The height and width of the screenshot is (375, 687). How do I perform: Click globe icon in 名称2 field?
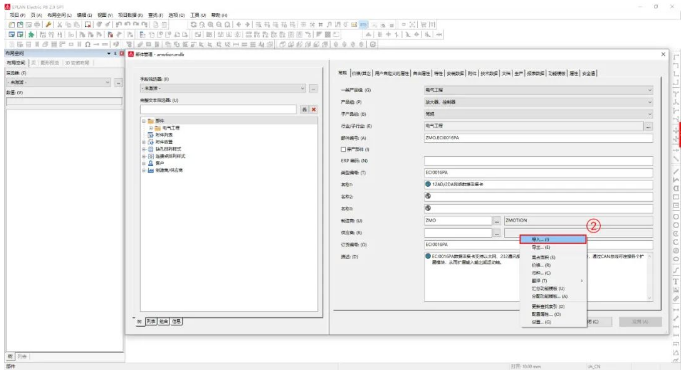coord(428,196)
